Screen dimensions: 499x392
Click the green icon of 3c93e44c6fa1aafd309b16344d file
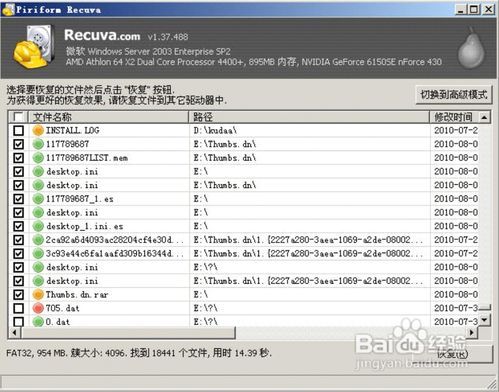click(x=38, y=253)
